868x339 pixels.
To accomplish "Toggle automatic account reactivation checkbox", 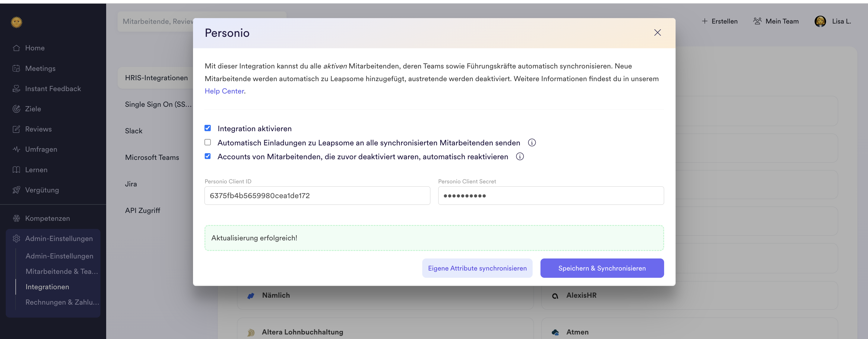I will [207, 156].
